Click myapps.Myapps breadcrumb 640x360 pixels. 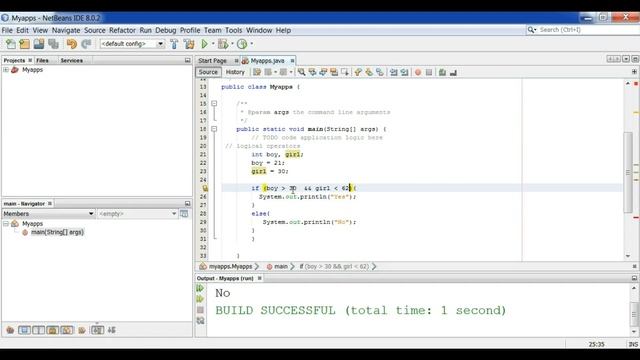[230, 266]
